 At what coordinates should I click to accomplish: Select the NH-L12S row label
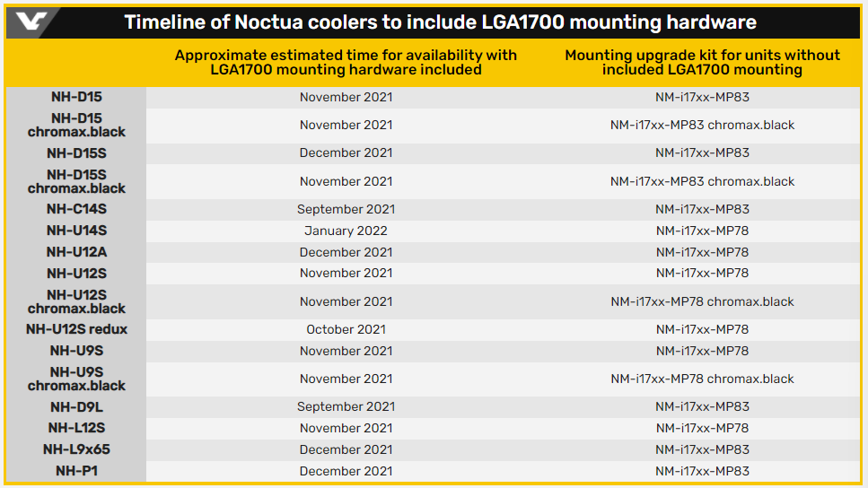pos(76,428)
